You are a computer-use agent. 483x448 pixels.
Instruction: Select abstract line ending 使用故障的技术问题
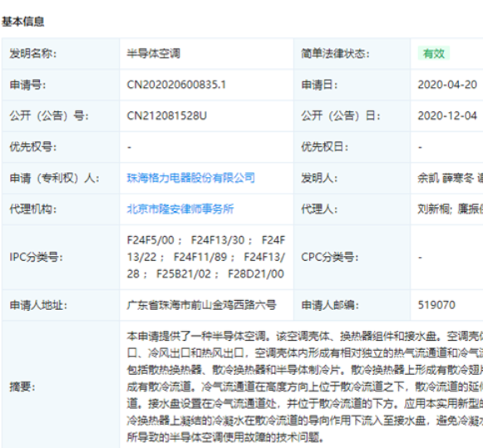pos(225,437)
